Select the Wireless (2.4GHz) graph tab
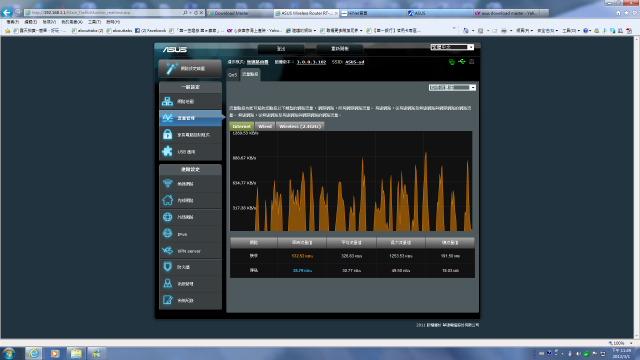Image resolution: width=640 pixels, height=360 pixels. click(x=300, y=126)
